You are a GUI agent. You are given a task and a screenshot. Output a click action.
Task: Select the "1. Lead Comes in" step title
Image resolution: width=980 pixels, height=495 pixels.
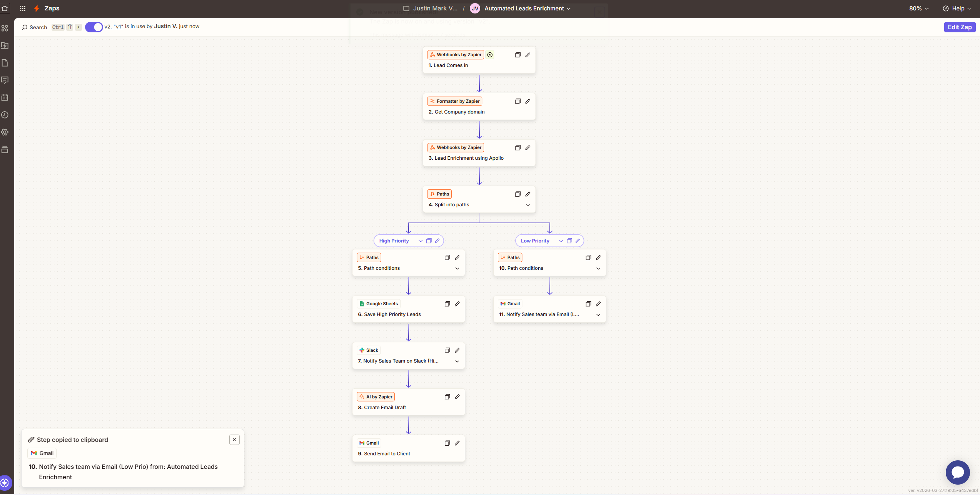448,65
